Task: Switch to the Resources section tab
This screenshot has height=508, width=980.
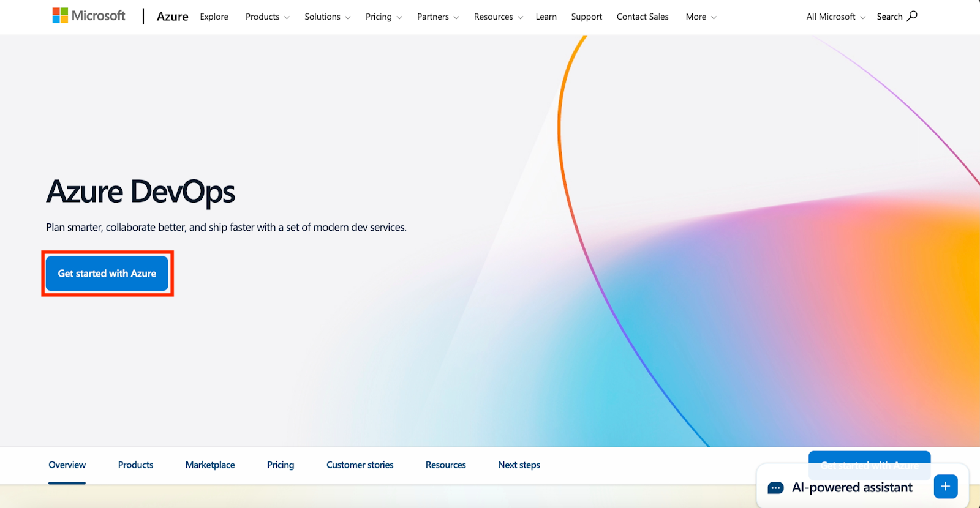Action: point(446,465)
